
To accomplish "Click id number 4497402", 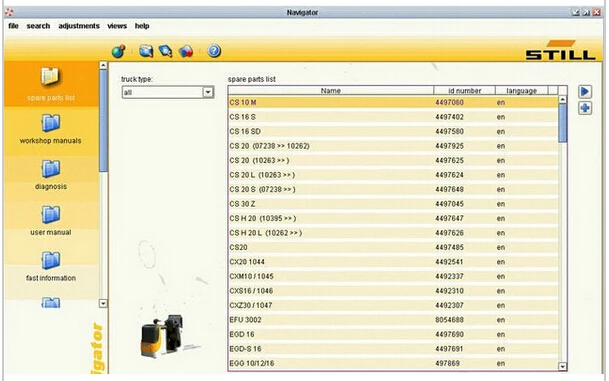I will pyautogui.click(x=449, y=117).
